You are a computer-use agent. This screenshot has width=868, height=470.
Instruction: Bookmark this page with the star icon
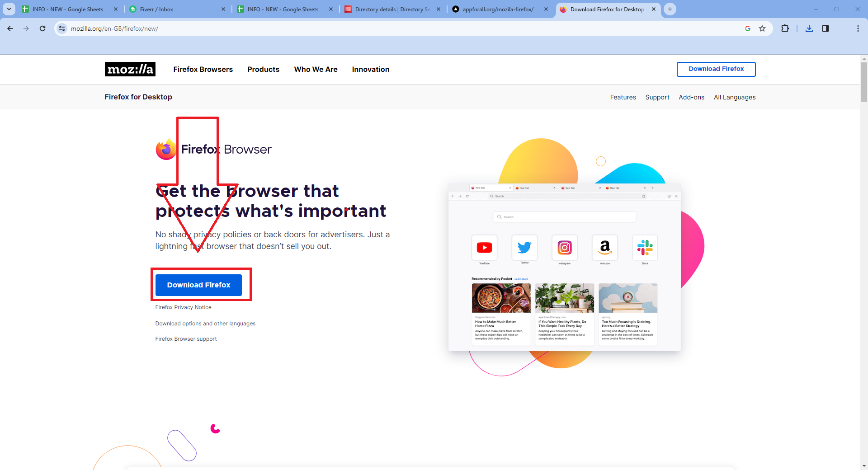click(x=762, y=28)
